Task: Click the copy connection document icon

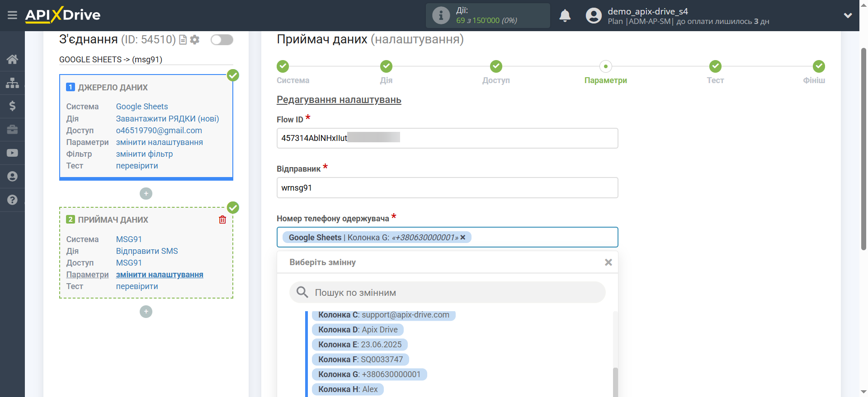Action: [183, 40]
